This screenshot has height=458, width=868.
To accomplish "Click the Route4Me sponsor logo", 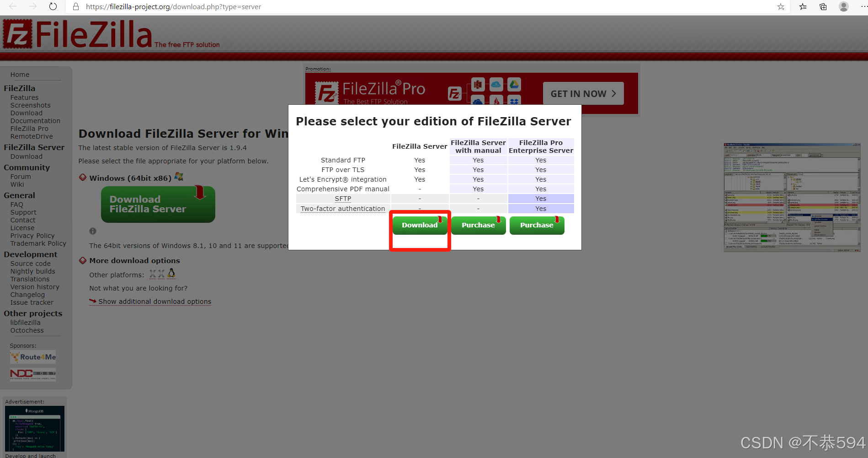I will pos(32,357).
